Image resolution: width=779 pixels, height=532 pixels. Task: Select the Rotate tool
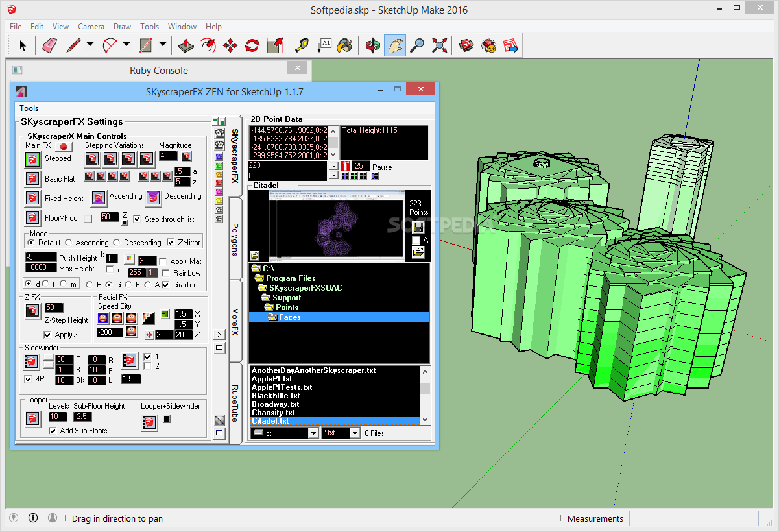tap(252, 45)
